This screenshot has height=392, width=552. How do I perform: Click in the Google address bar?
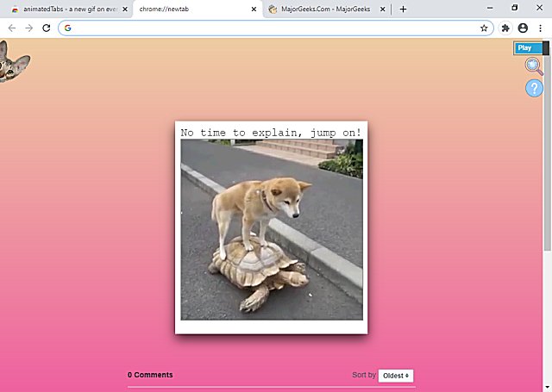(267, 28)
